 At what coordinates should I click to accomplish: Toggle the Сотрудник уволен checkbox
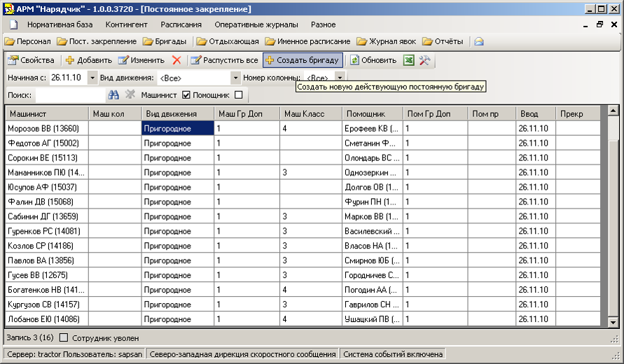click(x=64, y=337)
